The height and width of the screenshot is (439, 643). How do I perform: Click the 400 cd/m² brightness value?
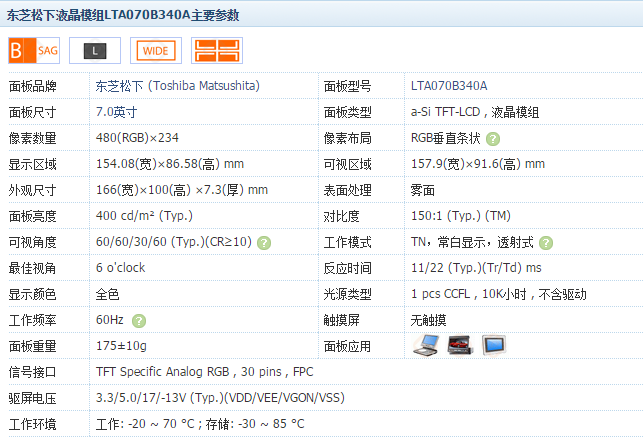(x=144, y=216)
